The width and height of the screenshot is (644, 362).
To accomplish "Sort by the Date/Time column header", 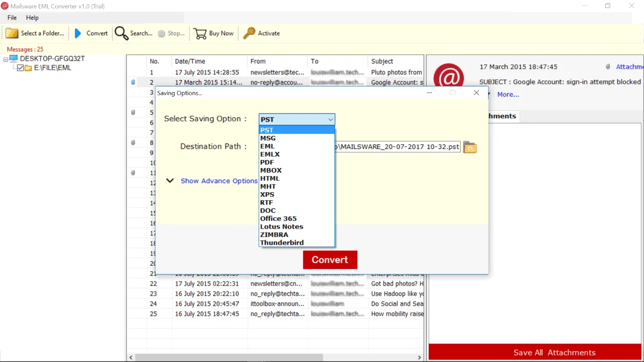I will point(210,61).
